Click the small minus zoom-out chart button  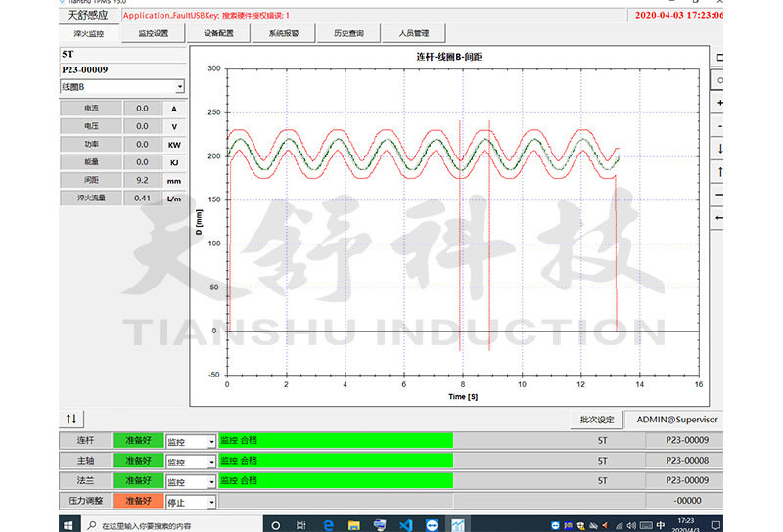717,126
